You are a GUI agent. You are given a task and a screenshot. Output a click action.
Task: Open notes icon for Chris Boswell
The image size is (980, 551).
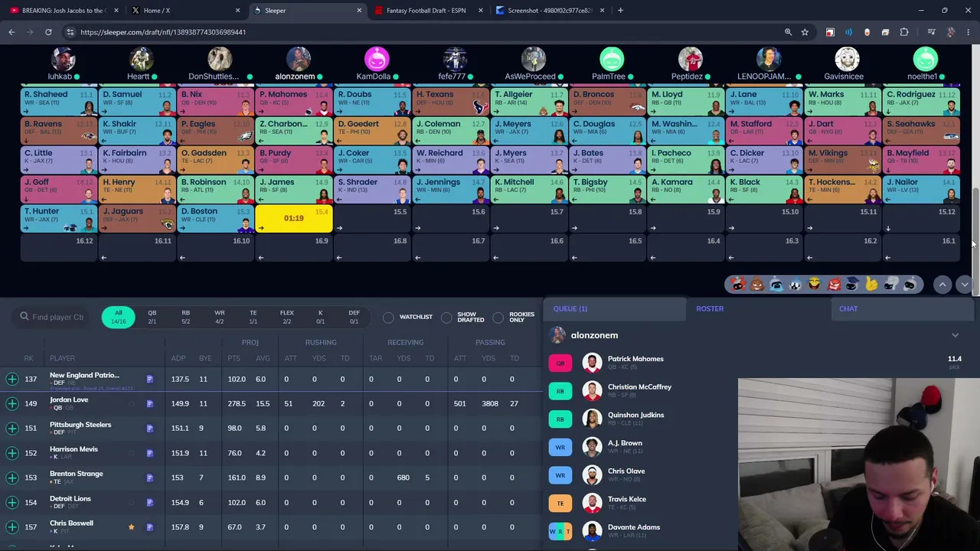pyautogui.click(x=149, y=527)
